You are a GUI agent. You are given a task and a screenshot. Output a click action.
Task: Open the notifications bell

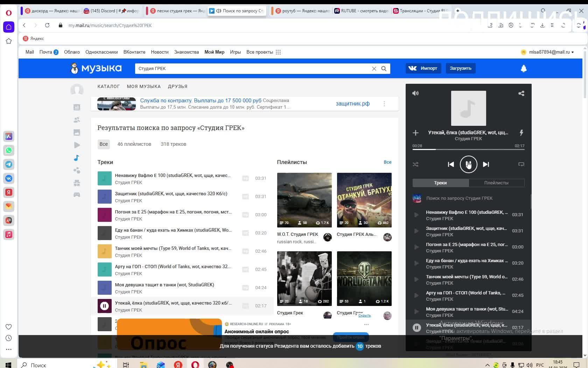point(524,69)
